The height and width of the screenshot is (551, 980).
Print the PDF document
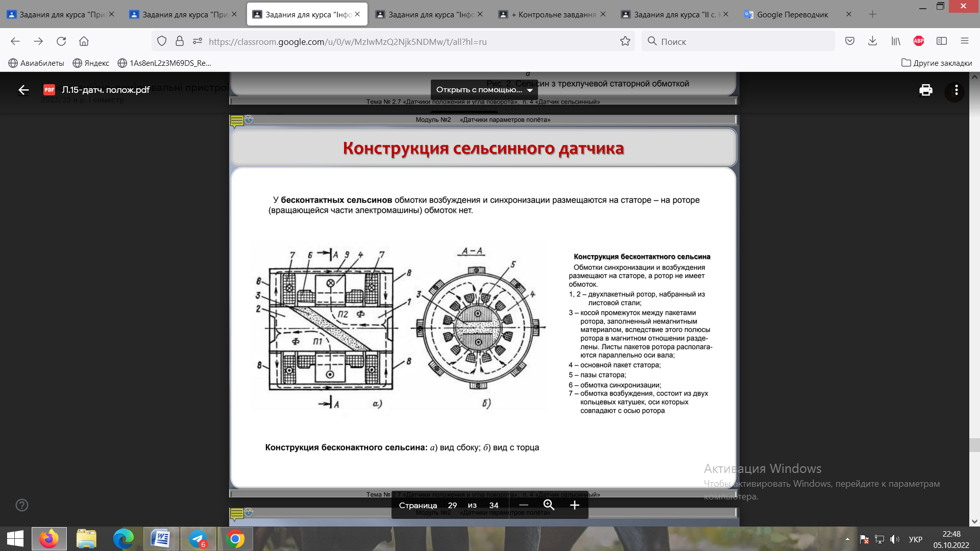tap(926, 90)
